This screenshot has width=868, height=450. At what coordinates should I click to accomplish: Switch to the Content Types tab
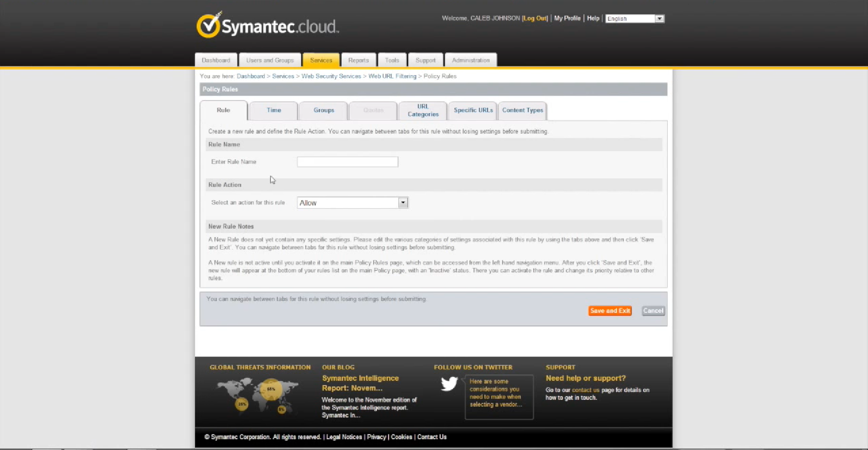(522, 110)
